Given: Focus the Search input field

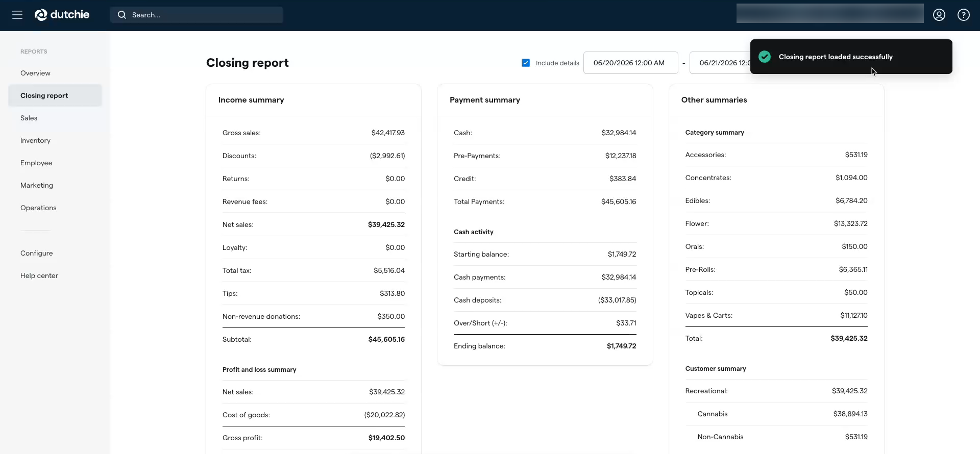Looking at the screenshot, I should [197, 15].
